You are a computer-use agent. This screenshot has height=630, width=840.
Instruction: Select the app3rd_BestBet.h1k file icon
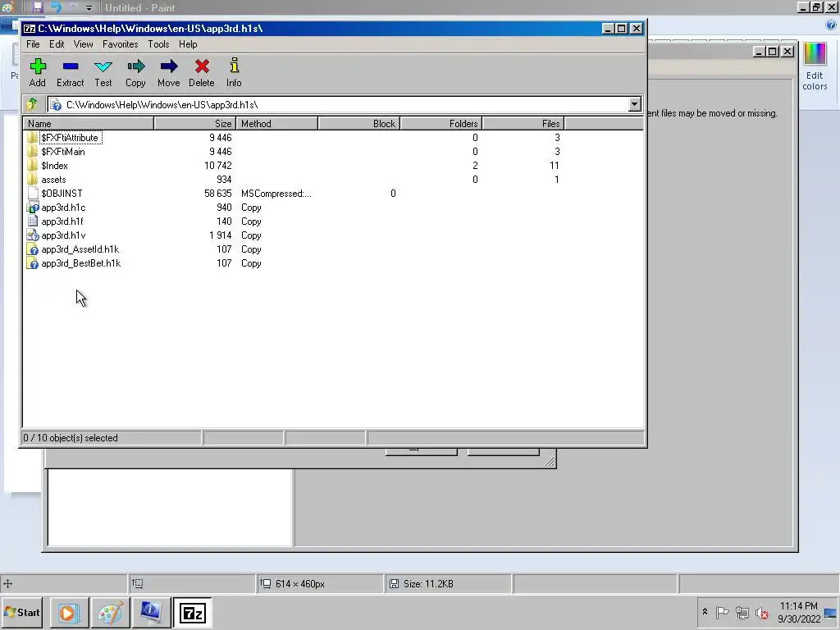click(33, 263)
